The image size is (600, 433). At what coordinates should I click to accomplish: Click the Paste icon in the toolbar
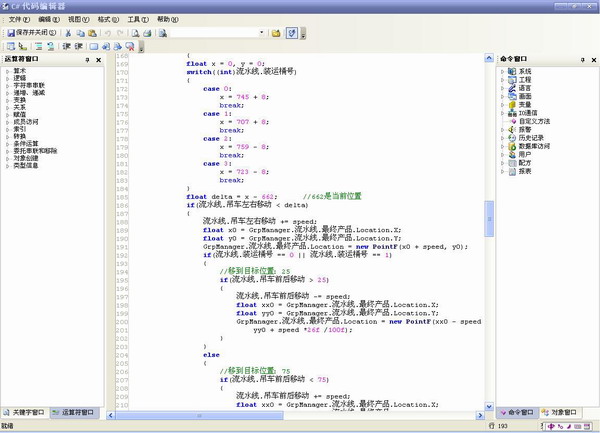coord(91,33)
